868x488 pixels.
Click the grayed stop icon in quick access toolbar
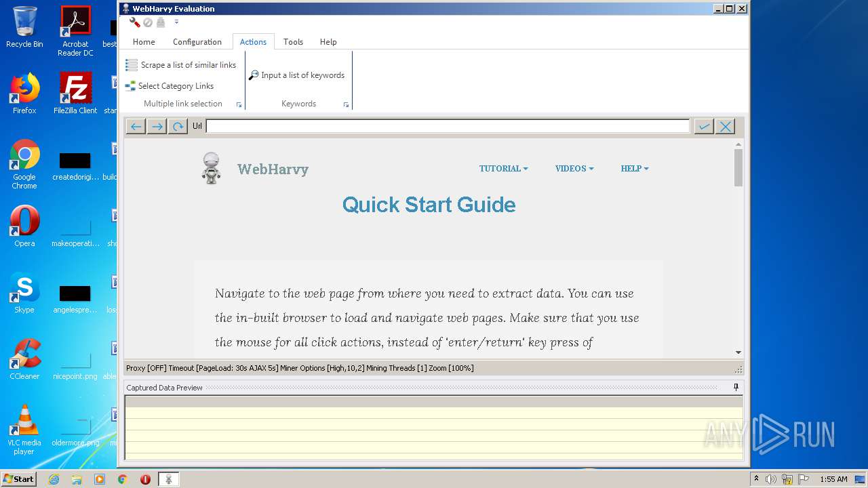pos(148,22)
